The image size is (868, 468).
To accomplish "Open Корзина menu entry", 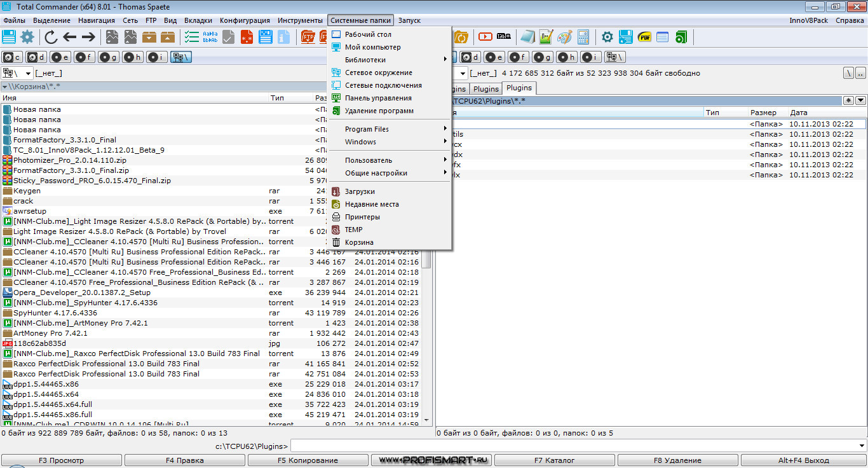I will pyautogui.click(x=389, y=242).
